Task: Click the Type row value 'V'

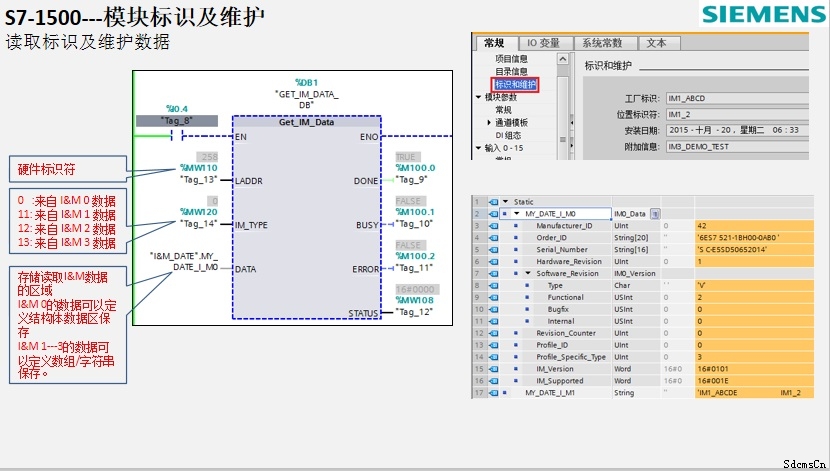Action: coord(755,285)
